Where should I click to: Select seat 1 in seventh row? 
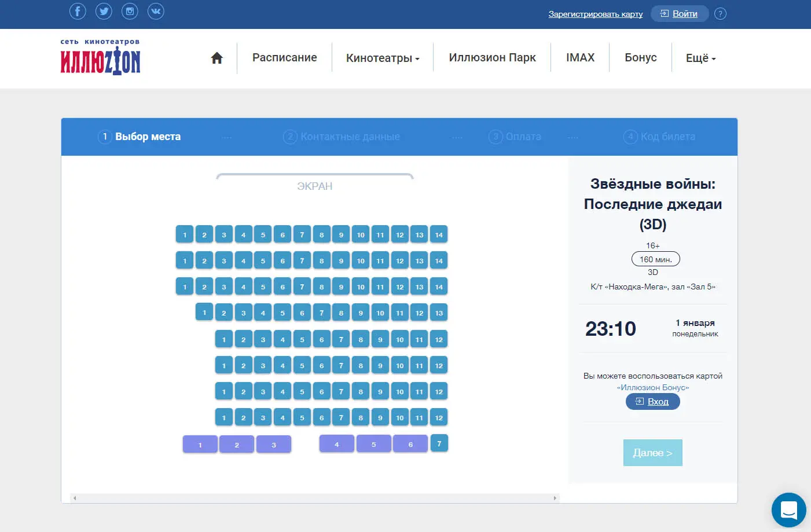coord(224,391)
